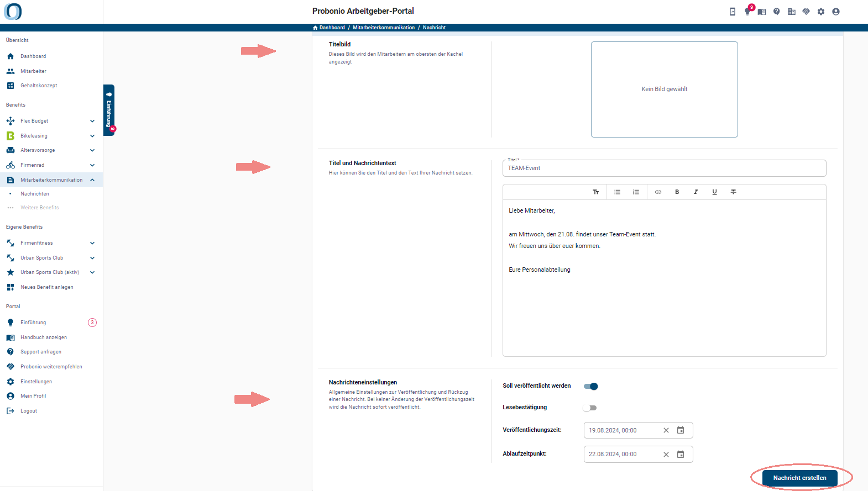
Task: Open the handbook book icon in header
Action: click(762, 12)
